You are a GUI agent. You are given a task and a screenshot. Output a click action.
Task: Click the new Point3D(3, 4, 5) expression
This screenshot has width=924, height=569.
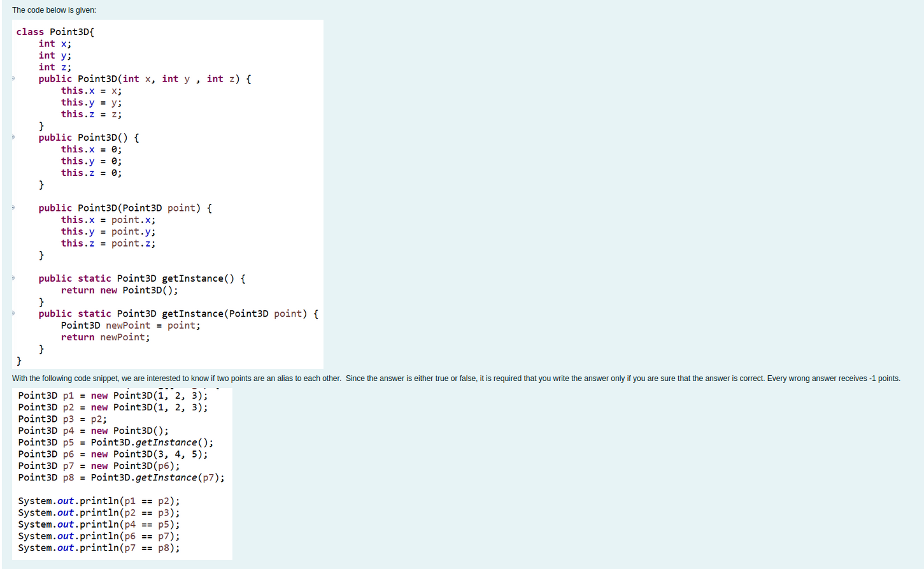(x=153, y=454)
